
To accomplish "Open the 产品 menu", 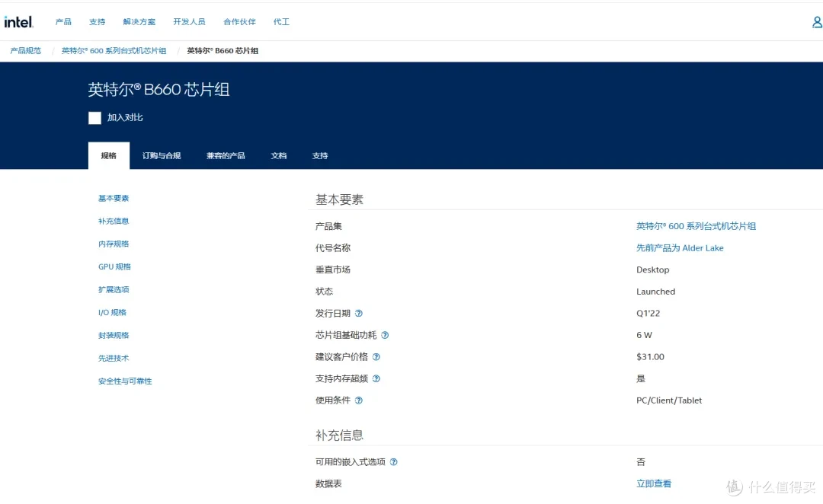I will (x=63, y=21).
